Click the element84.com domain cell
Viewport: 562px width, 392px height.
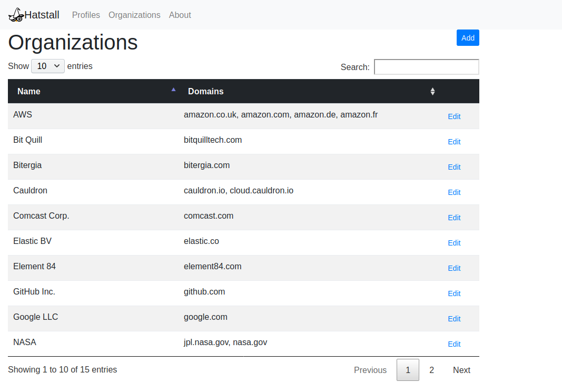(308, 268)
